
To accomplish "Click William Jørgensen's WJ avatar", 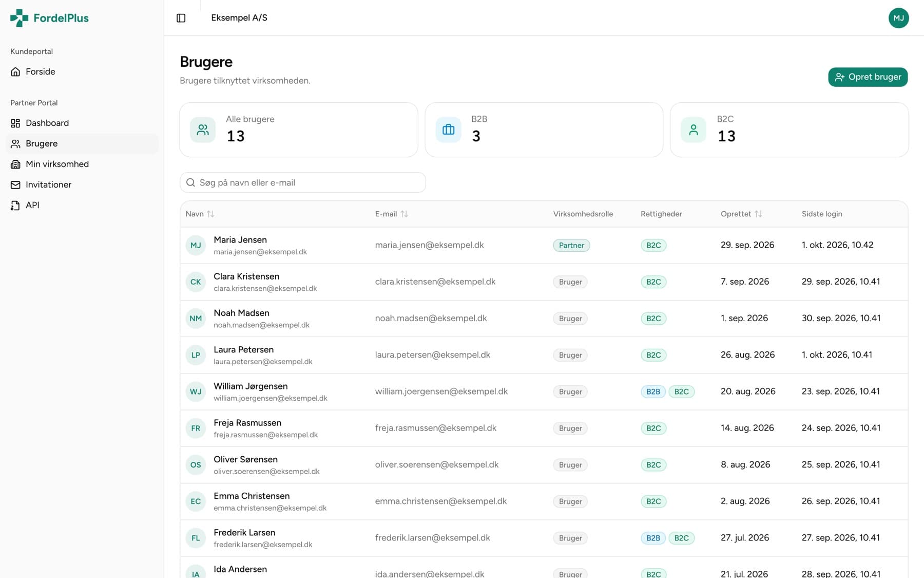I will (x=196, y=391).
